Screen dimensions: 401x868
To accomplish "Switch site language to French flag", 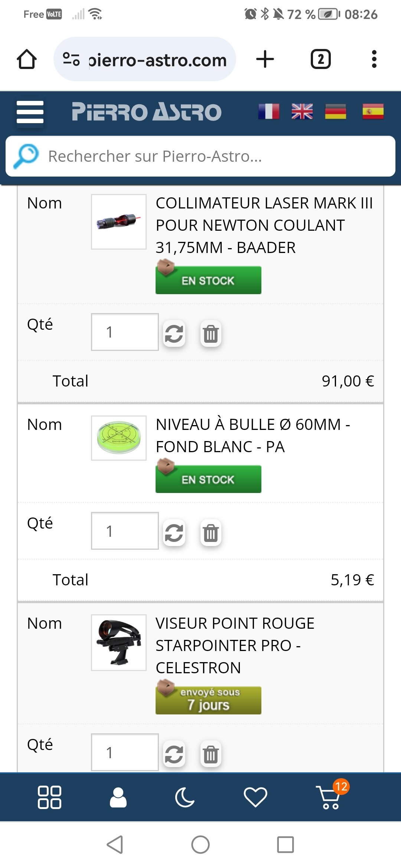I will click(269, 111).
